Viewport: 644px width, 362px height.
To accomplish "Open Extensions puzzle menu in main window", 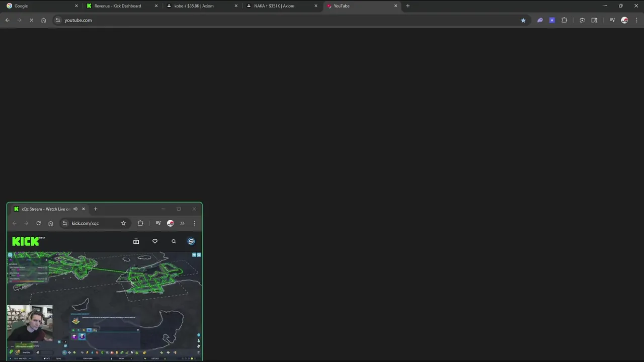I will (x=564, y=20).
